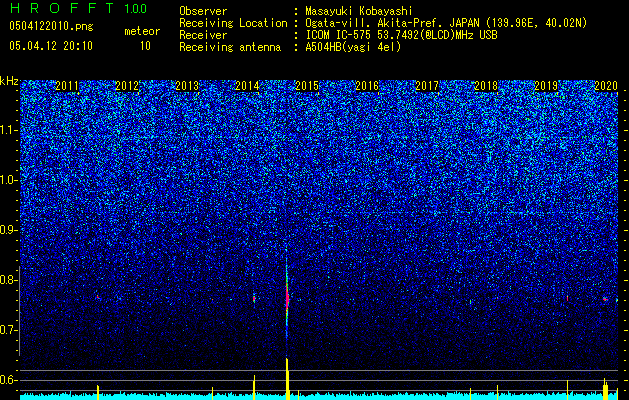Click the 2015 time marker
629x400 pixels.
click(x=307, y=85)
